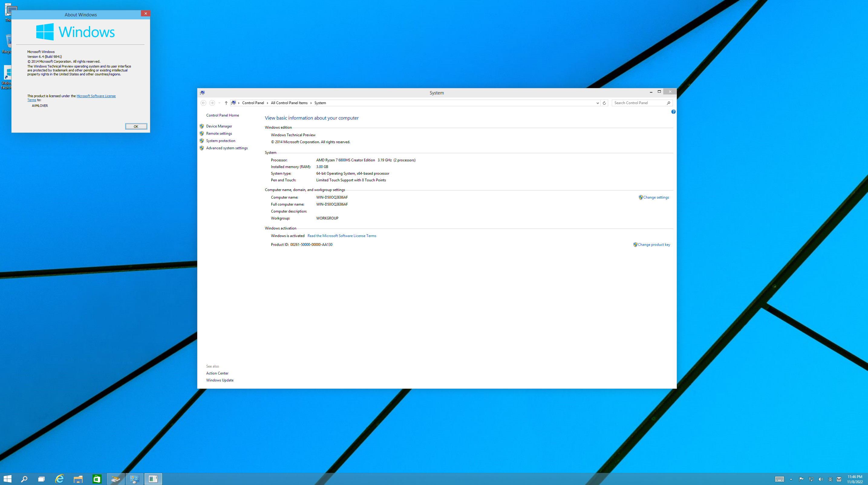
Task: Click the blue help question mark icon
Action: pyautogui.click(x=673, y=112)
